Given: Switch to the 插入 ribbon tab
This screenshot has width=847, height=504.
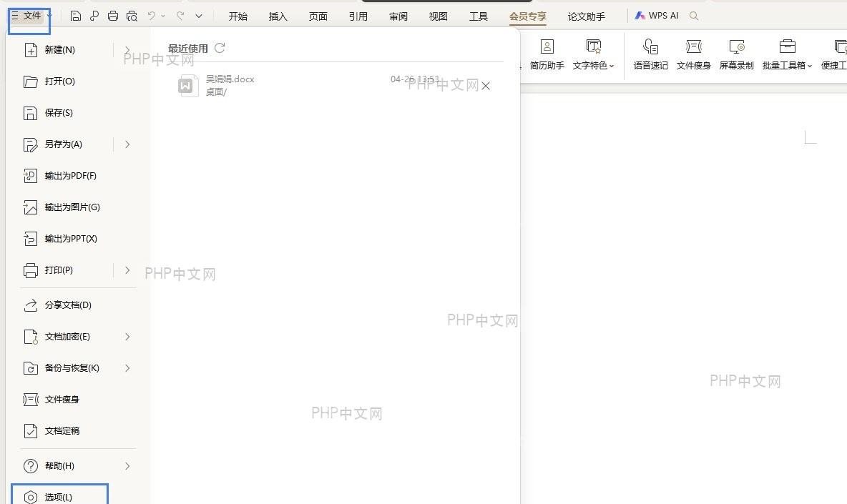Looking at the screenshot, I should click(x=278, y=16).
